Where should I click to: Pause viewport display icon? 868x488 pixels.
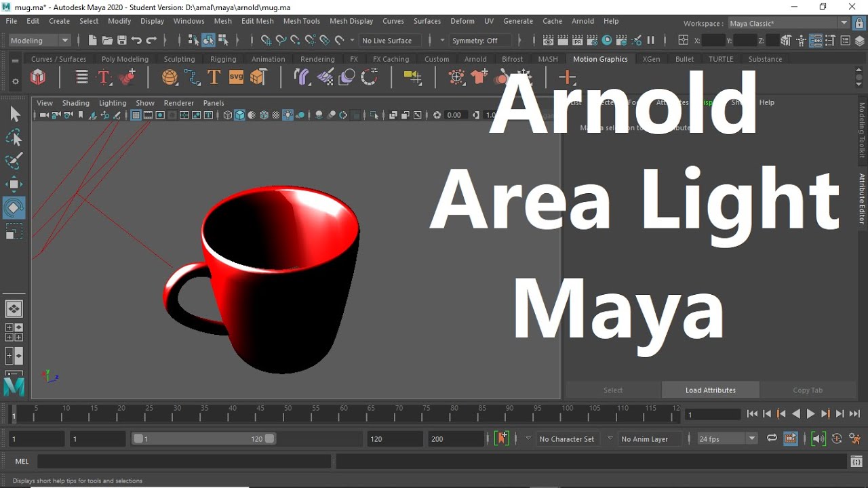[x=651, y=40]
